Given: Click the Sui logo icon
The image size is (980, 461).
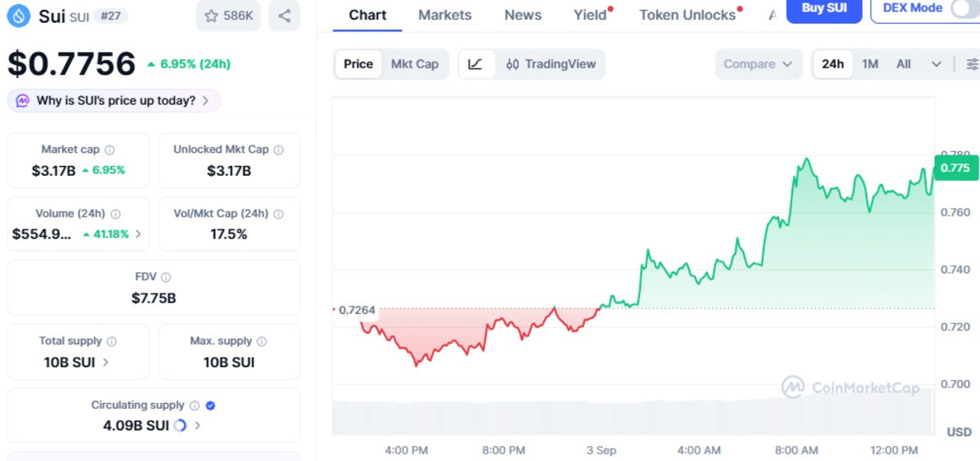Looking at the screenshot, I should [19, 16].
